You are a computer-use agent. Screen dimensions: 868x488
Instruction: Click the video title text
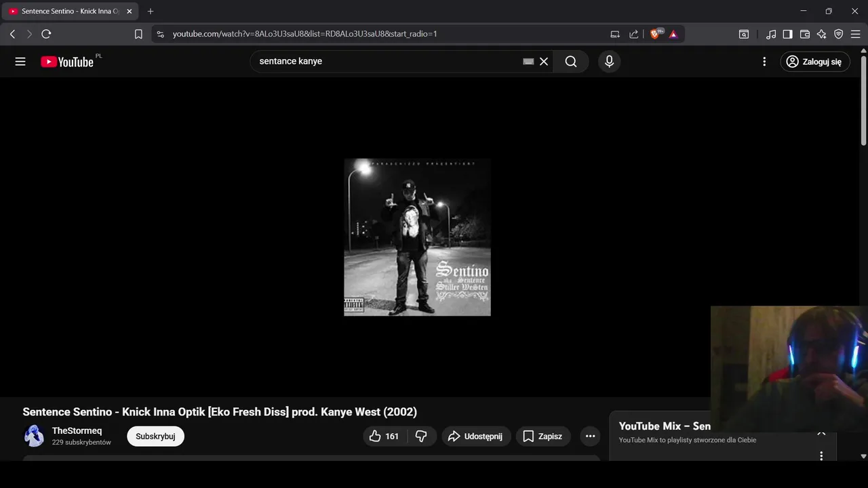[220, 412]
